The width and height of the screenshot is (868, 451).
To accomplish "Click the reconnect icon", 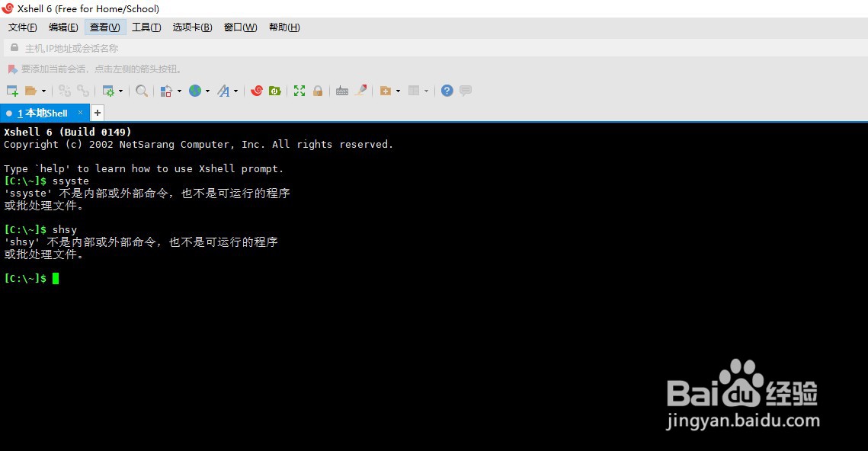I will [x=65, y=91].
